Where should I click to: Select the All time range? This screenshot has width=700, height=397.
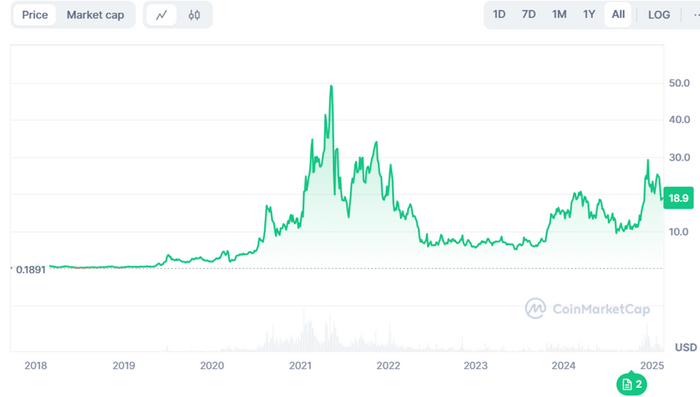(x=618, y=15)
